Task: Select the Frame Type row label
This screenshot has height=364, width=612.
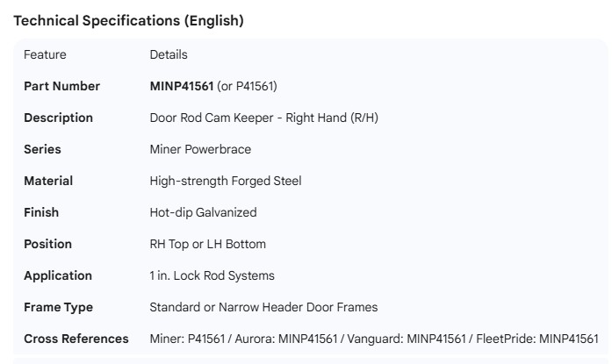Action: [58, 307]
